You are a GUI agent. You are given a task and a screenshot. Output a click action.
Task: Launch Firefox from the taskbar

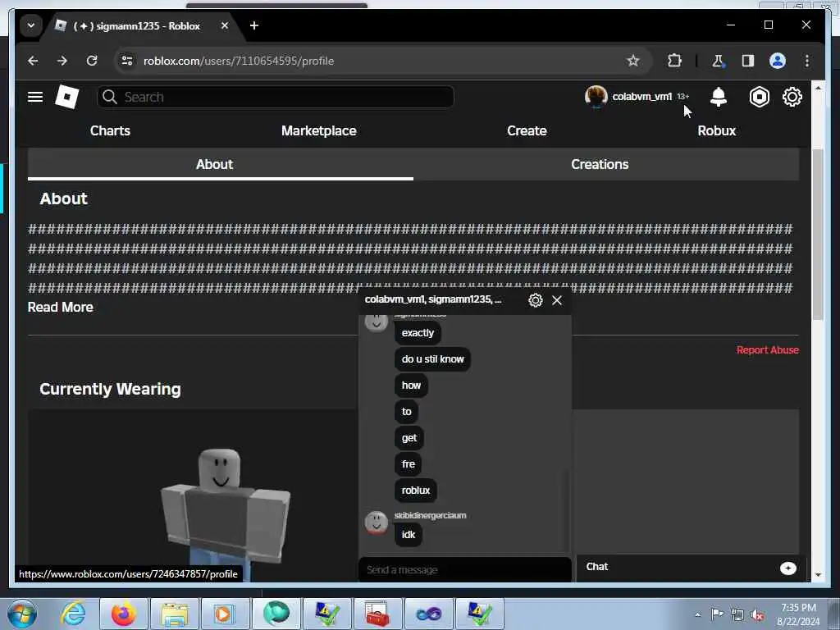[x=124, y=614]
